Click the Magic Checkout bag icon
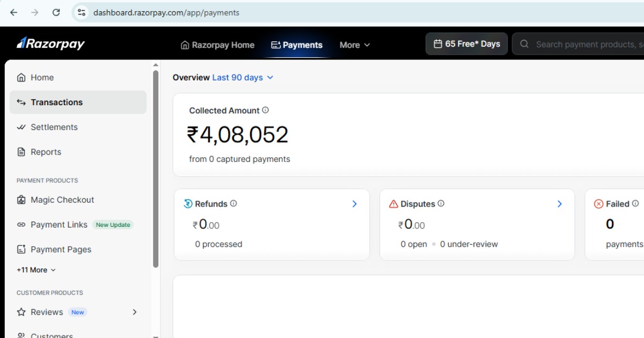This screenshot has height=338, width=644. [21, 200]
